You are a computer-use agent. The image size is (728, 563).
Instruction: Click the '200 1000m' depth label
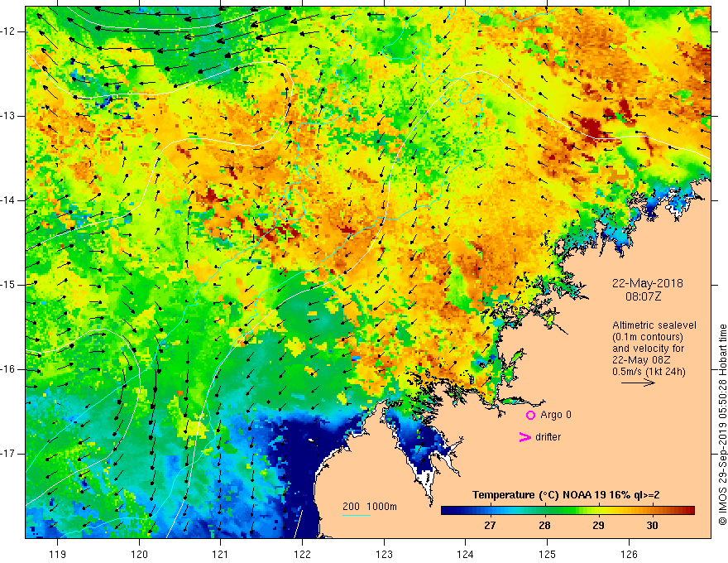(x=370, y=507)
